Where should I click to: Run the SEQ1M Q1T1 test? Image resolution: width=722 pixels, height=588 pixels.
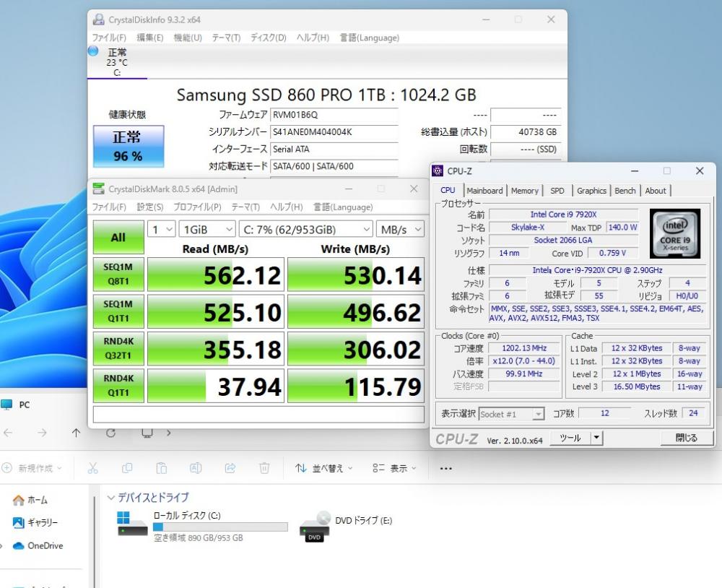pyautogui.click(x=118, y=311)
